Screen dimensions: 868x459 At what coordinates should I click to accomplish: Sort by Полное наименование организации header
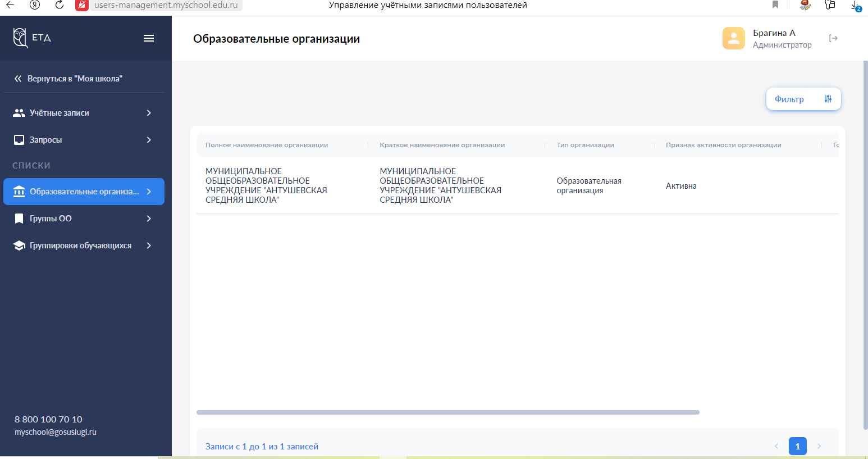[x=267, y=145]
